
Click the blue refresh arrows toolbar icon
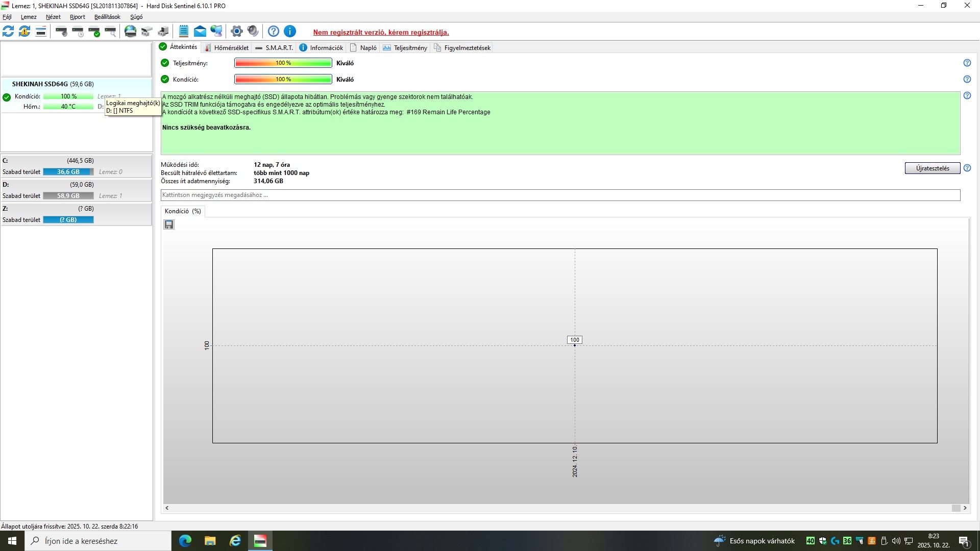click(8, 32)
